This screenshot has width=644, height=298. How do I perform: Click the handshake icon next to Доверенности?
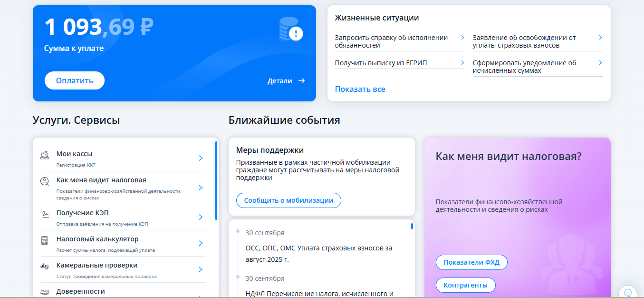(44, 291)
